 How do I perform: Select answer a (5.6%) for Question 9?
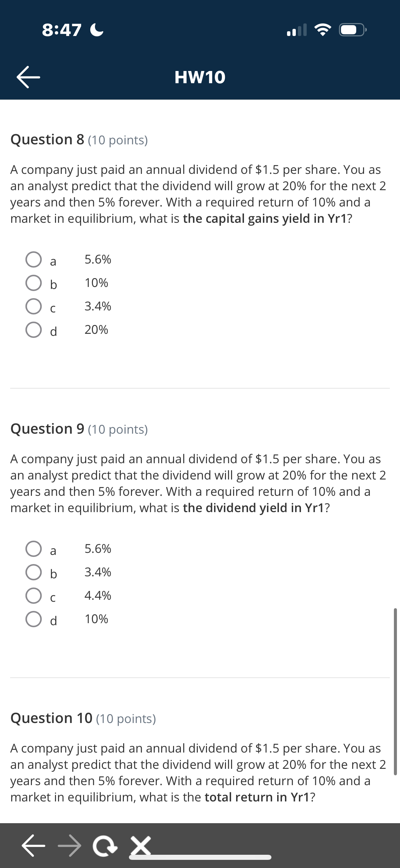pos(33,549)
